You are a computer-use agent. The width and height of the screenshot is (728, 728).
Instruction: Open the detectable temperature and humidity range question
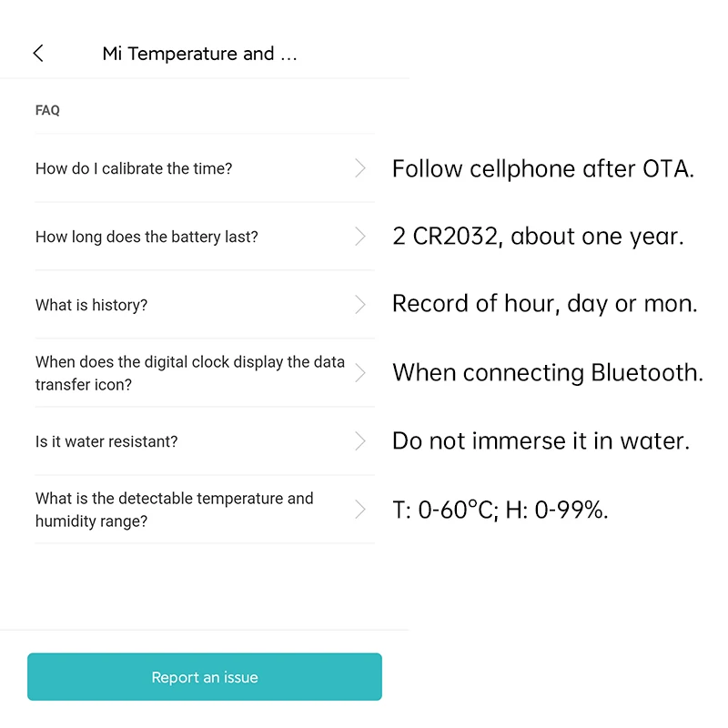pyautogui.click(x=174, y=510)
